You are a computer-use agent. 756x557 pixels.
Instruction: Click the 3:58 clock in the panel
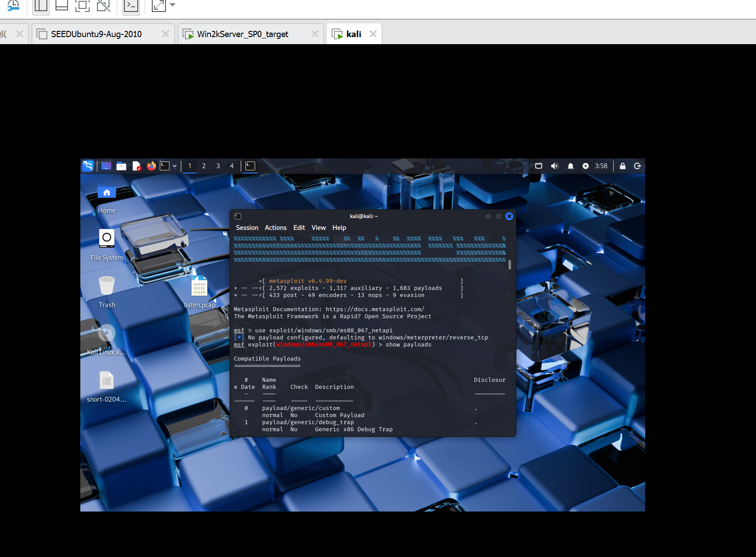(x=601, y=166)
